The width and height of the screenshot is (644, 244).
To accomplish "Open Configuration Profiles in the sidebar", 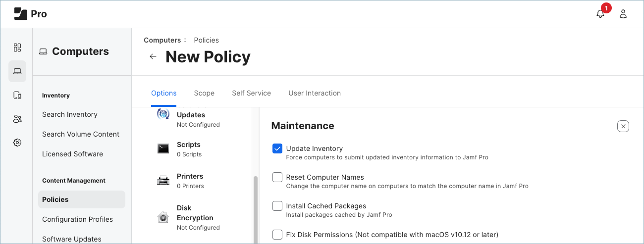I will coord(77,219).
